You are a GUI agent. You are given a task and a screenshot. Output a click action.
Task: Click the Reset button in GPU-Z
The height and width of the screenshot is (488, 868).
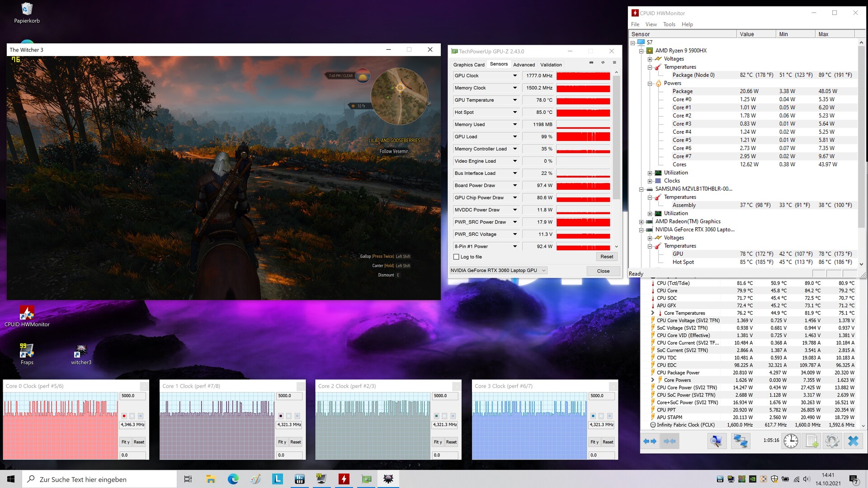[x=606, y=257]
